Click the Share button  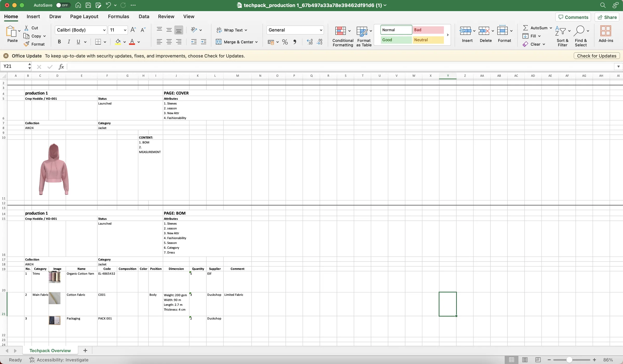pyautogui.click(x=607, y=17)
